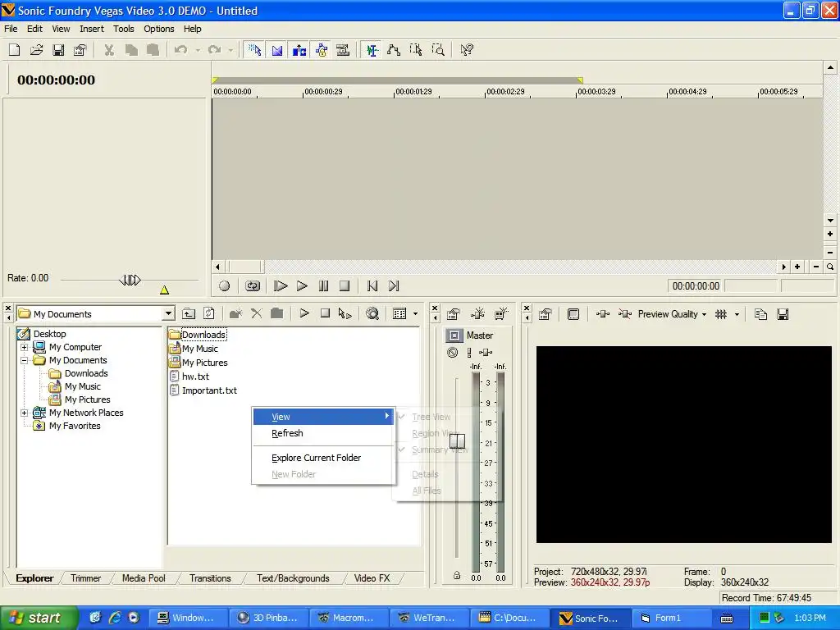The width and height of the screenshot is (840, 630).
Task: Open the Preview Quality dropdown
Action: coord(673,314)
